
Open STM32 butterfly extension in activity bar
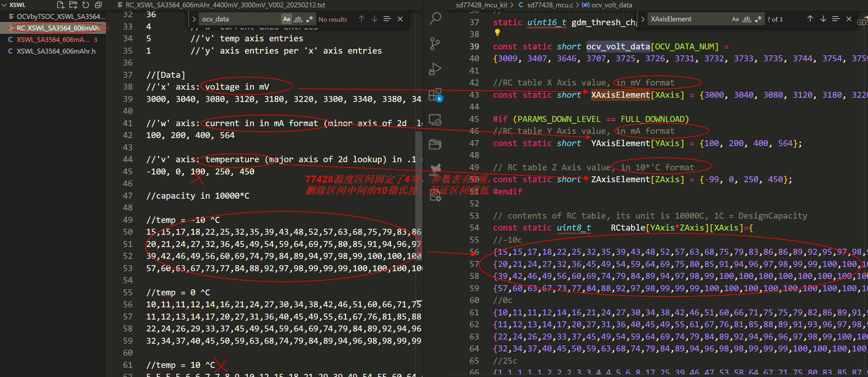[435, 169]
